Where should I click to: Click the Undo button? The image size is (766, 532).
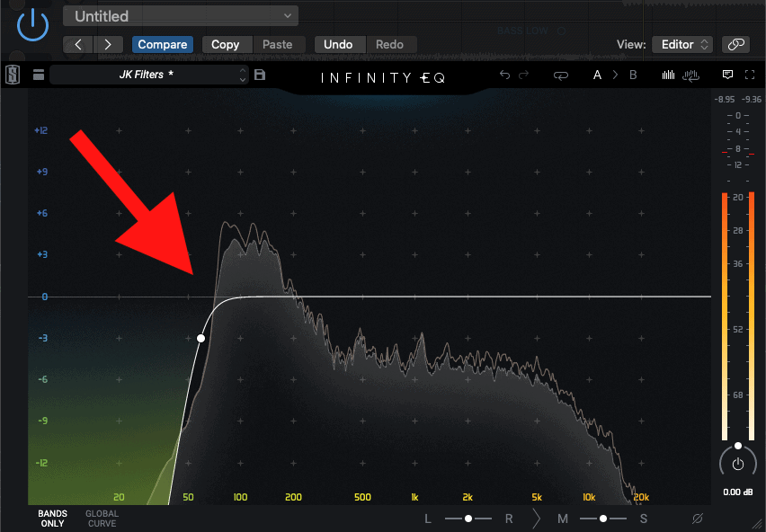click(x=338, y=44)
